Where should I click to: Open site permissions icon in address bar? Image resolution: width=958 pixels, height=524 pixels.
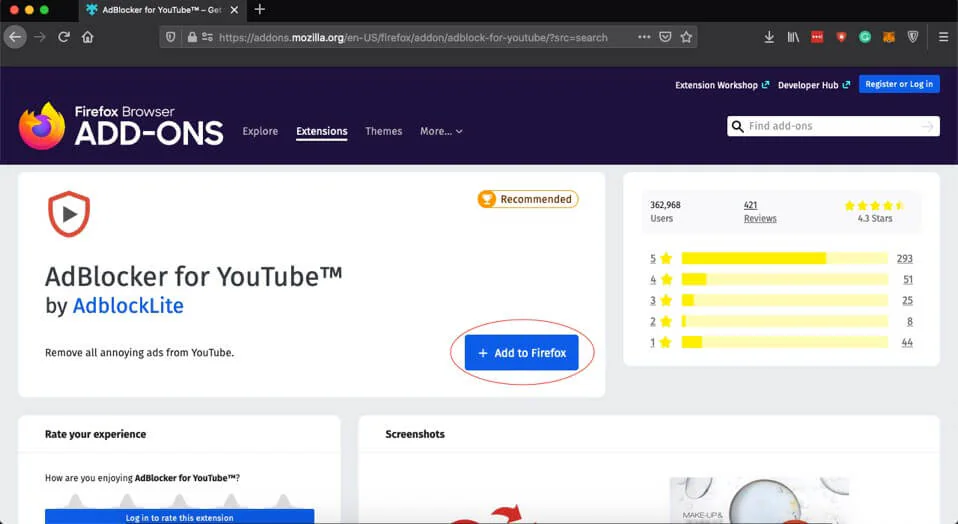click(x=208, y=37)
